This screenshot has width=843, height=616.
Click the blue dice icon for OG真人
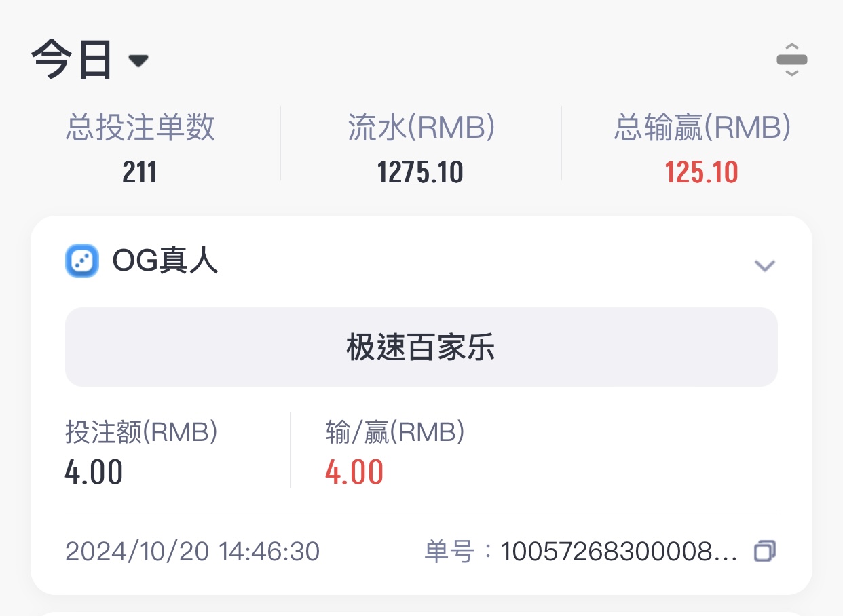82,261
